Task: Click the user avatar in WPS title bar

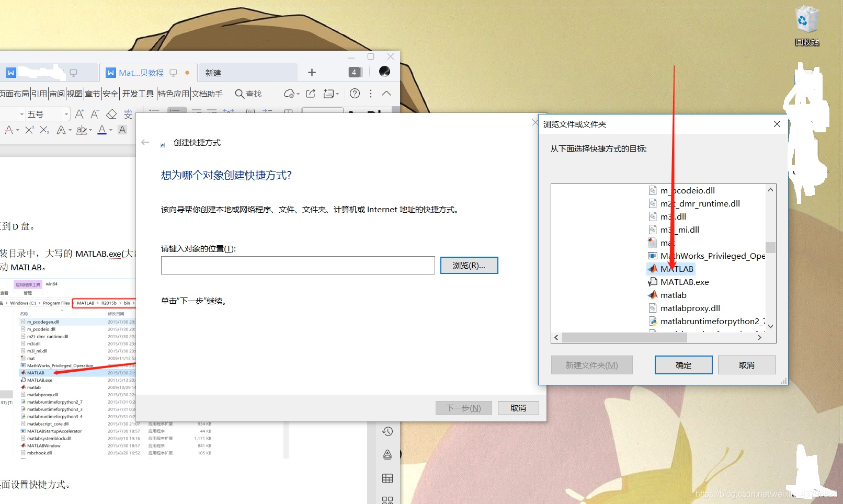Action: (384, 72)
